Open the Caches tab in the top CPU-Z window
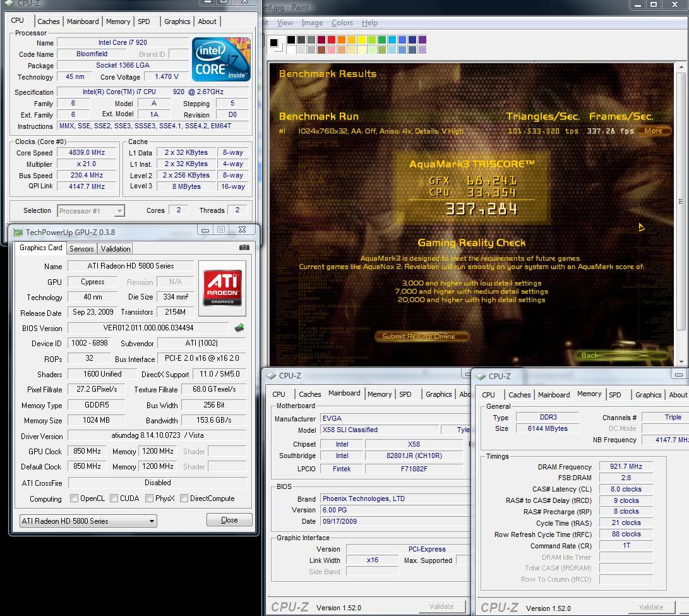 click(x=49, y=21)
